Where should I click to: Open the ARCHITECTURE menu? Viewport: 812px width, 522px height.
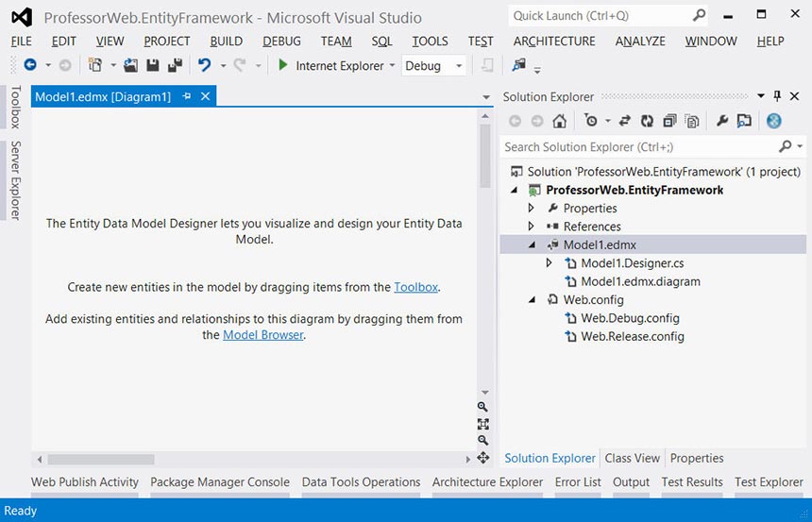pos(554,41)
